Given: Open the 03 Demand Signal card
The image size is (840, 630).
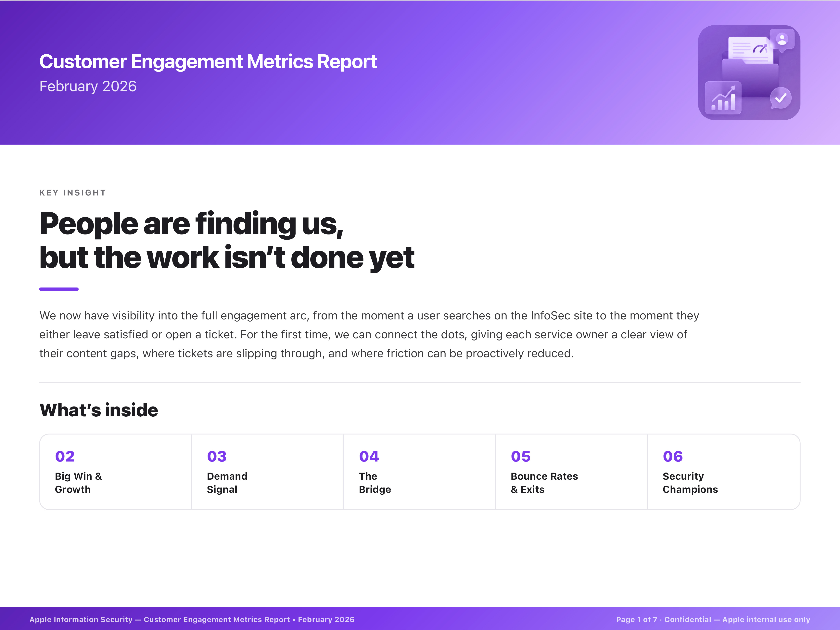Looking at the screenshot, I should [x=267, y=472].
